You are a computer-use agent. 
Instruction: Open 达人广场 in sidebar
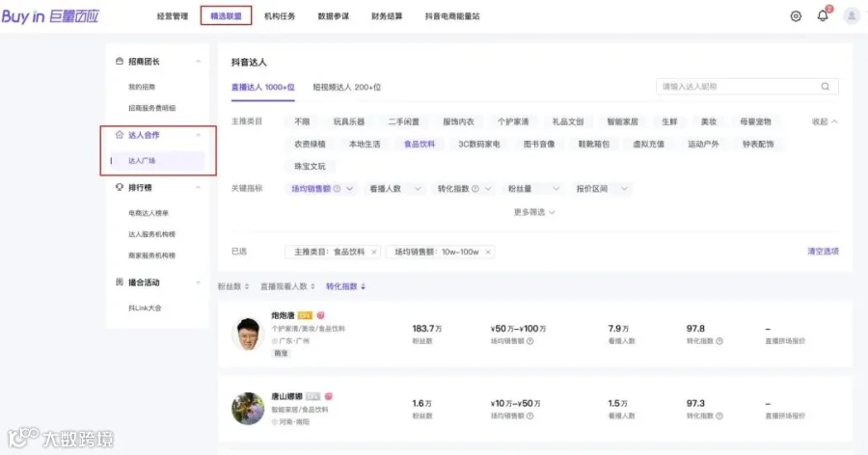coord(157,161)
